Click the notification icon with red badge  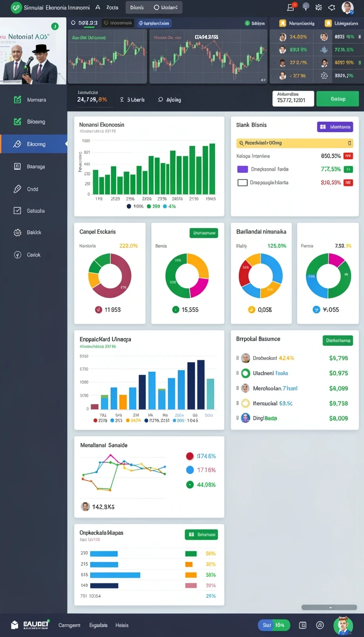pos(291,7)
